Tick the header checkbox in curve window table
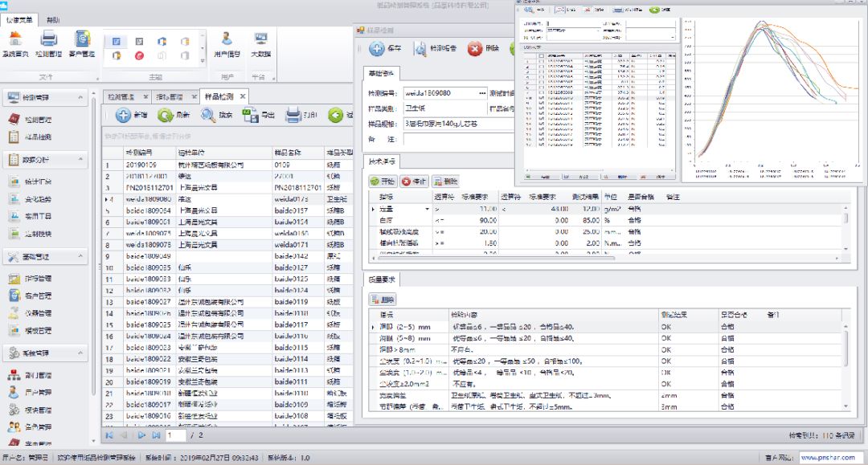The height and width of the screenshot is (465, 868). (541, 56)
